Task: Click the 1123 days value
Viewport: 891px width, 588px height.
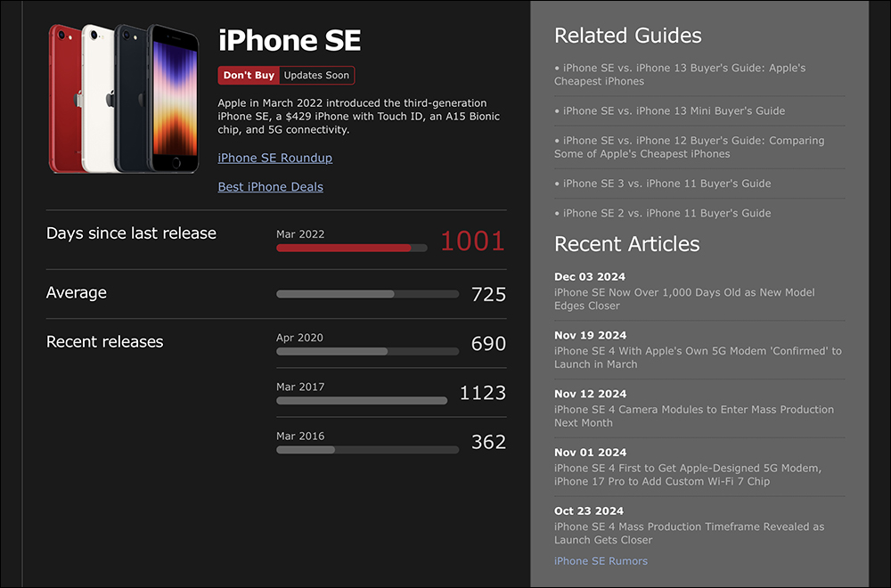Action: click(482, 393)
